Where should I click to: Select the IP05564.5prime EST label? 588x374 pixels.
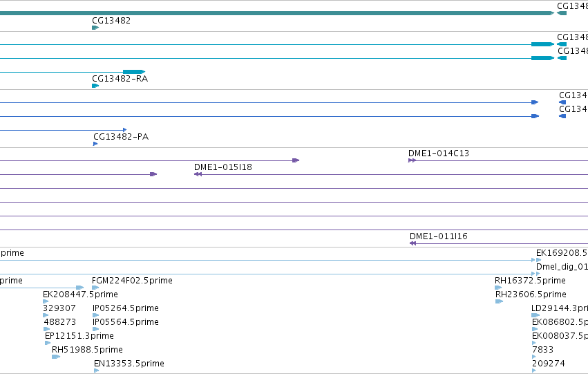[126, 322]
